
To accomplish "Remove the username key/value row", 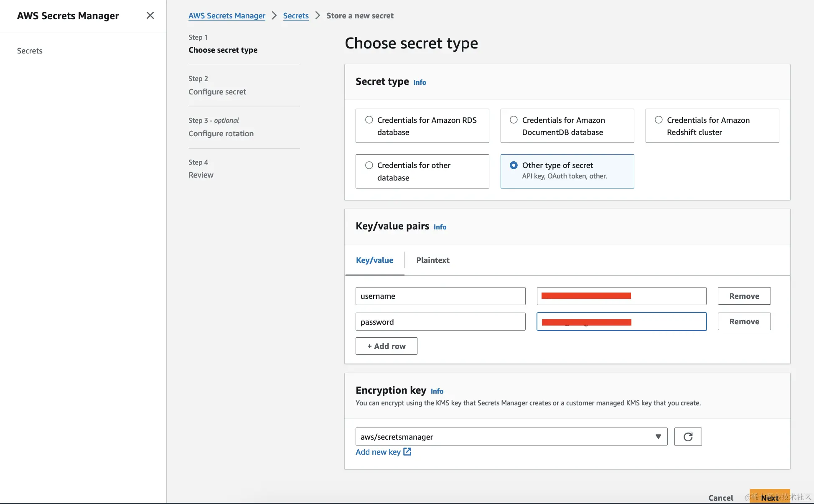I will click(744, 296).
